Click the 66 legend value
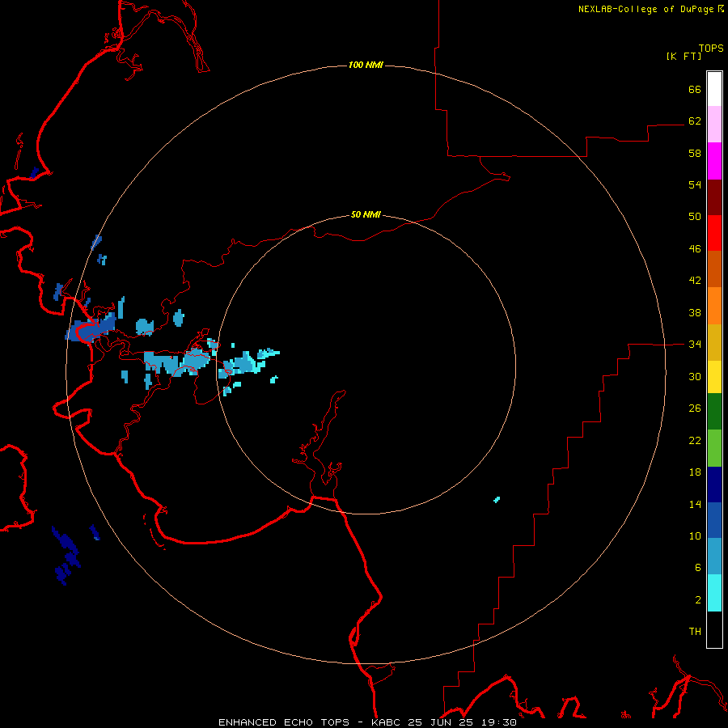This screenshot has height=728, width=728. point(695,89)
